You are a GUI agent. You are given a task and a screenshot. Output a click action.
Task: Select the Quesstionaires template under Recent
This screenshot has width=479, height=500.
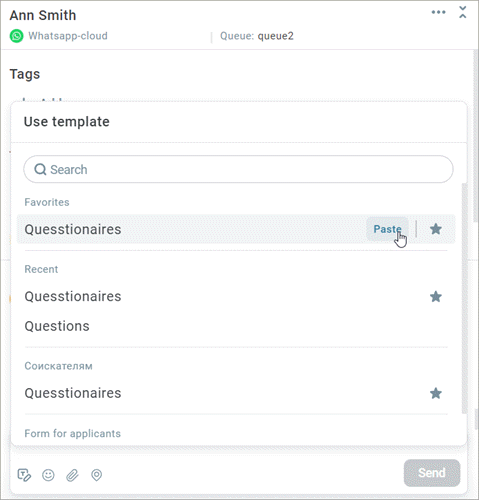coord(73,296)
